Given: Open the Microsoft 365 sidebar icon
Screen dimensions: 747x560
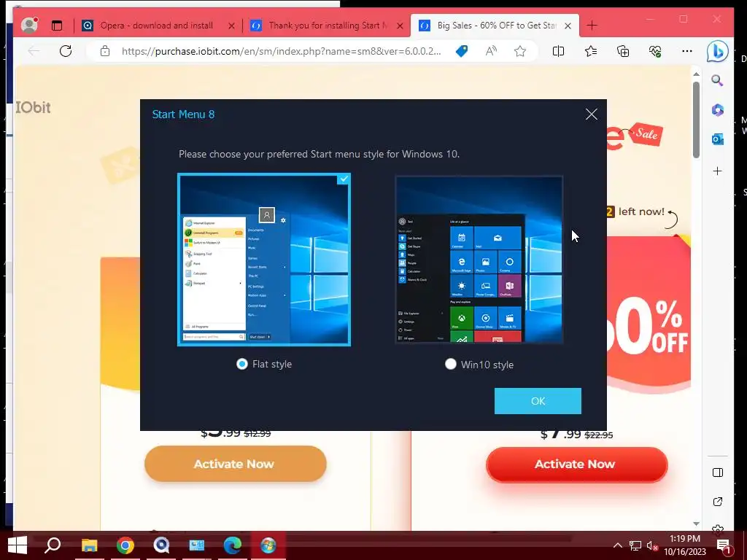Looking at the screenshot, I should point(718,110).
